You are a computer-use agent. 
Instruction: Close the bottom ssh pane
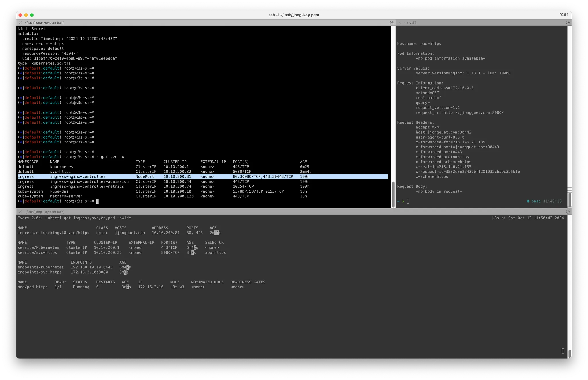(20, 212)
